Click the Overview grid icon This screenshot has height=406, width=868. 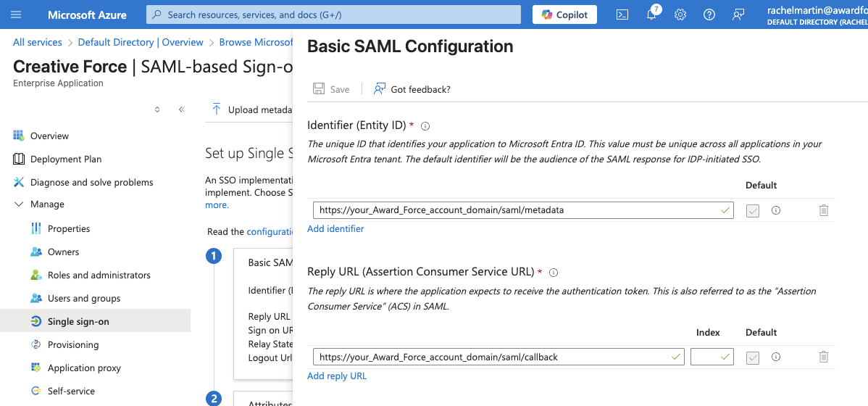coord(19,136)
